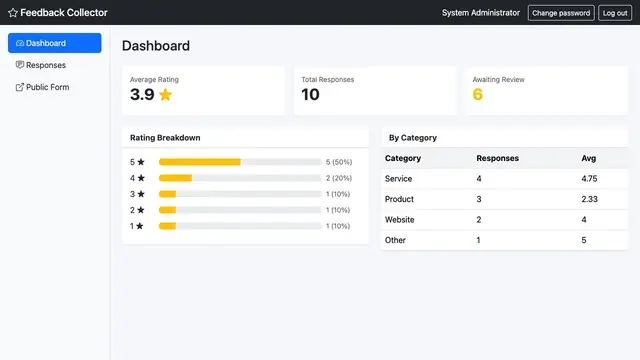Click the 1 (10%) label in 3-star row

click(x=338, y=194)
